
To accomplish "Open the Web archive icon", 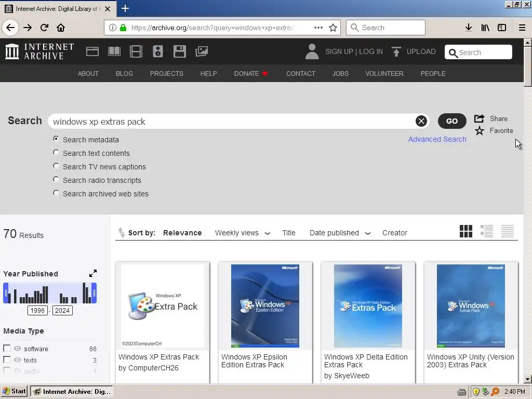I will pos(92,51).
